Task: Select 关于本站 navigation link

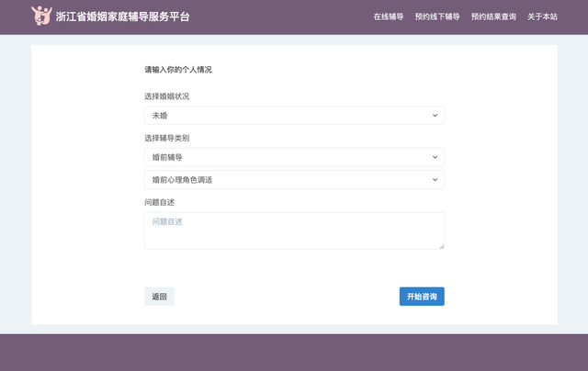Action: click(x=542, y=17)
